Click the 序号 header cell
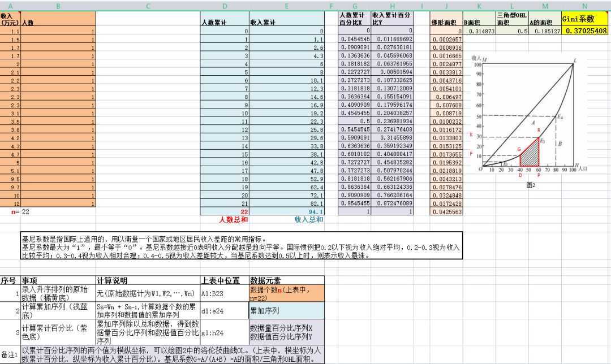The image size is (611, 364). click(x=10, y=280)
